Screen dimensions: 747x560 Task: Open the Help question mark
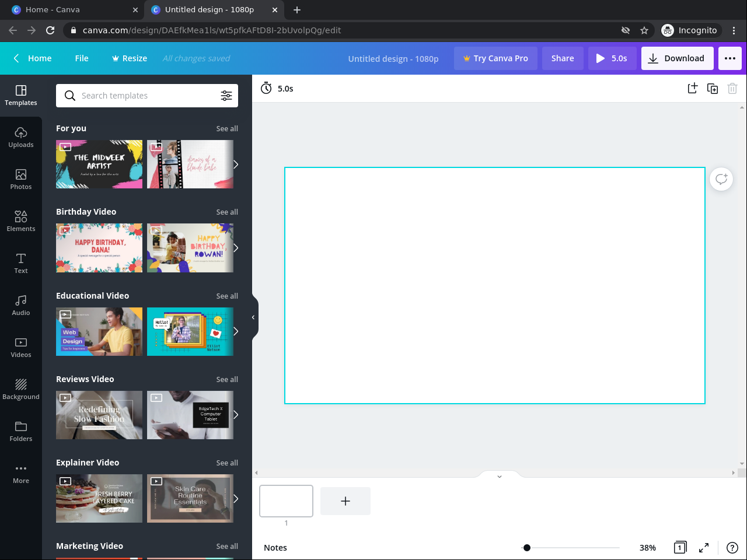[732, 548]
